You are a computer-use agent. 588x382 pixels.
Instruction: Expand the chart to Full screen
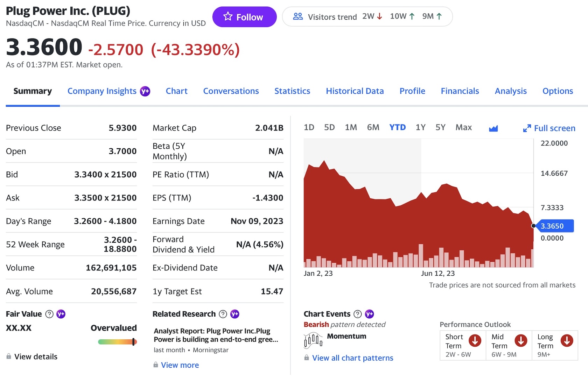[549, 128]
